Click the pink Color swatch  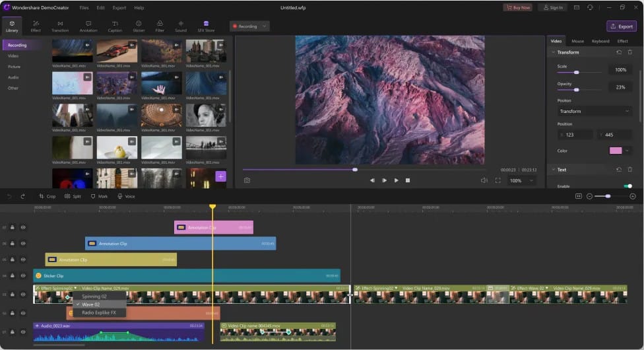616,151
